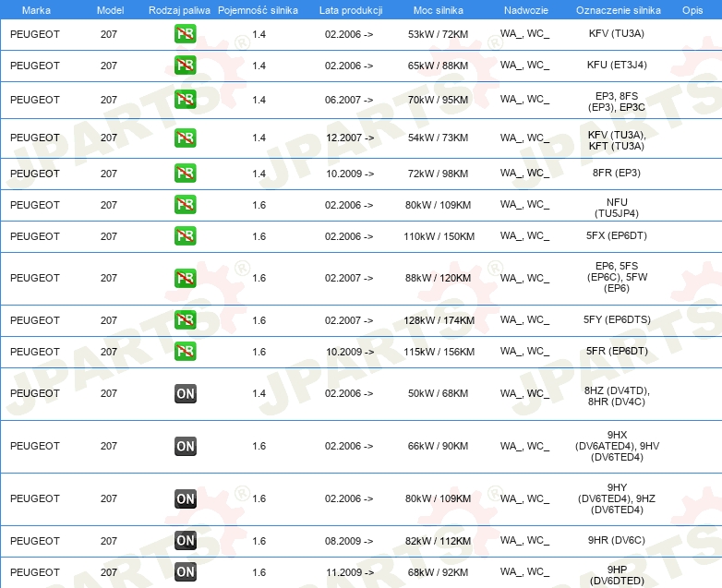Click WA_, WC_ body in 5FY (EP6DTS) row
This screenshot has height=588, width=722.
point(525,319)
